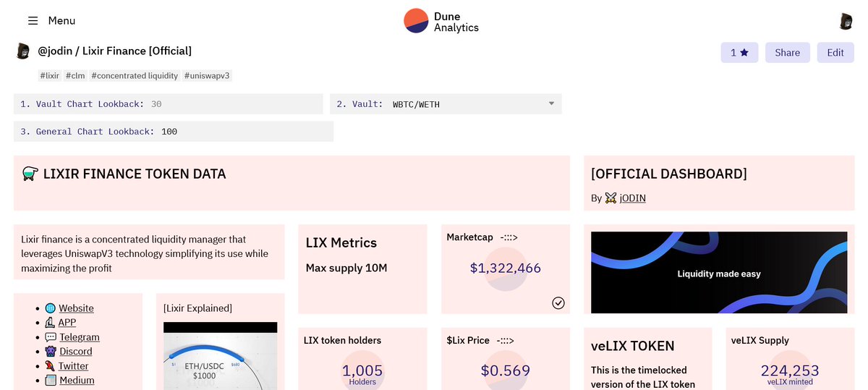The height and width of the screenshot is (390, 868).
Task: Focus the General Chart Lookback field
Action: tap(174, 132)
